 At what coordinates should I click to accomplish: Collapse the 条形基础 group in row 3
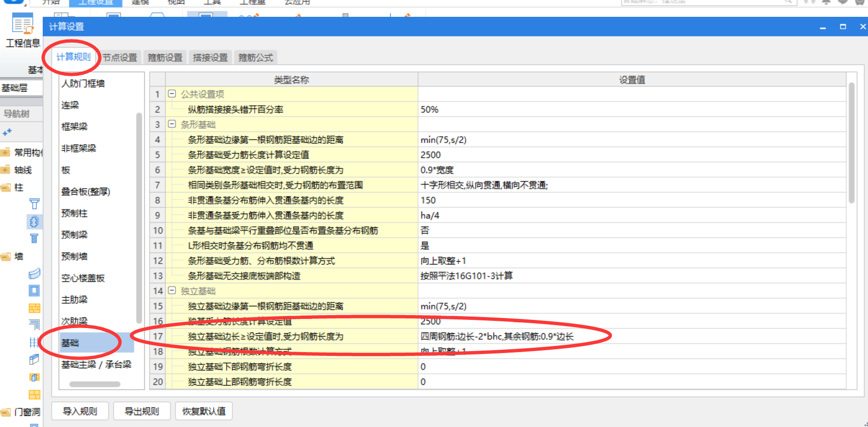pos(172,124)
